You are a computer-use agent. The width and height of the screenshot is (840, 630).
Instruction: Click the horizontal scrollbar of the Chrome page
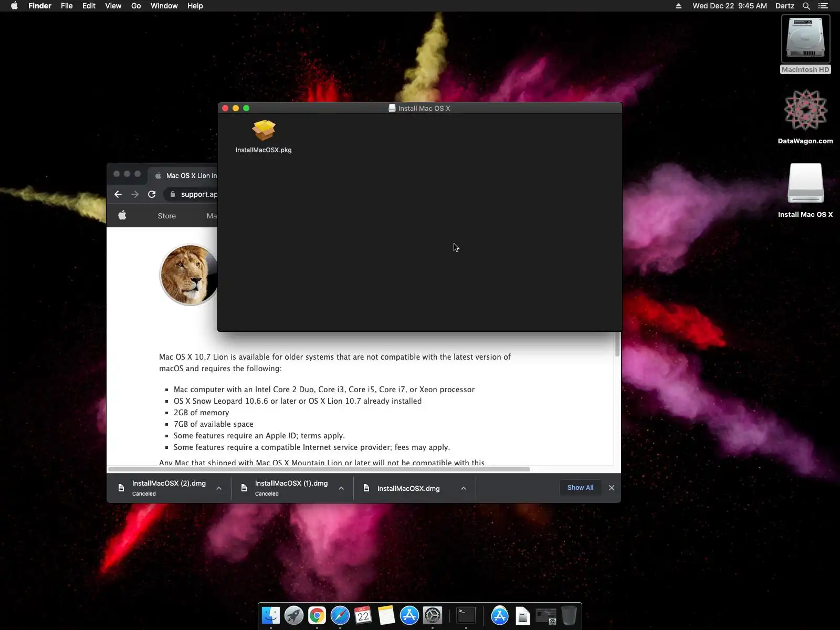click(x=319, y=469)
